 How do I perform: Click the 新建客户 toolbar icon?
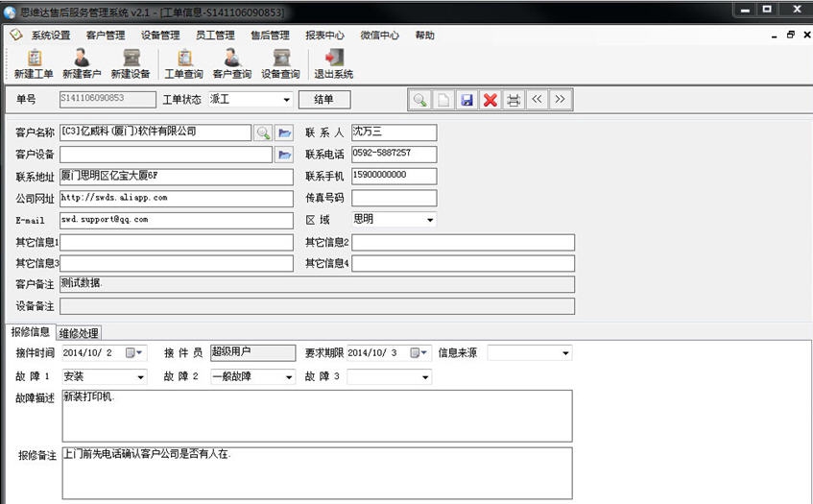click(x=82, y=58)
